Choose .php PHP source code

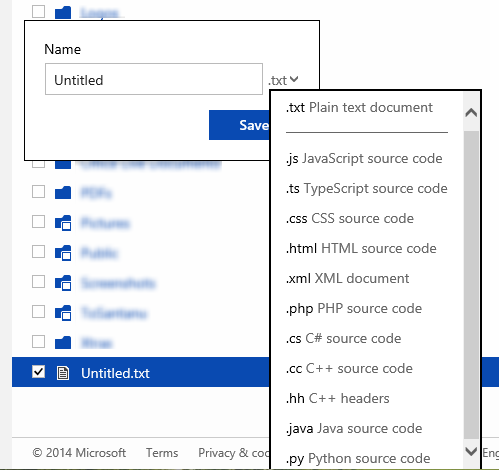354,309
